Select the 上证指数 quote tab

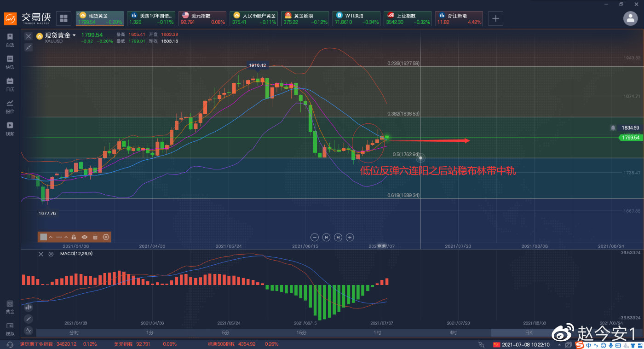click(x=408, y=18)
